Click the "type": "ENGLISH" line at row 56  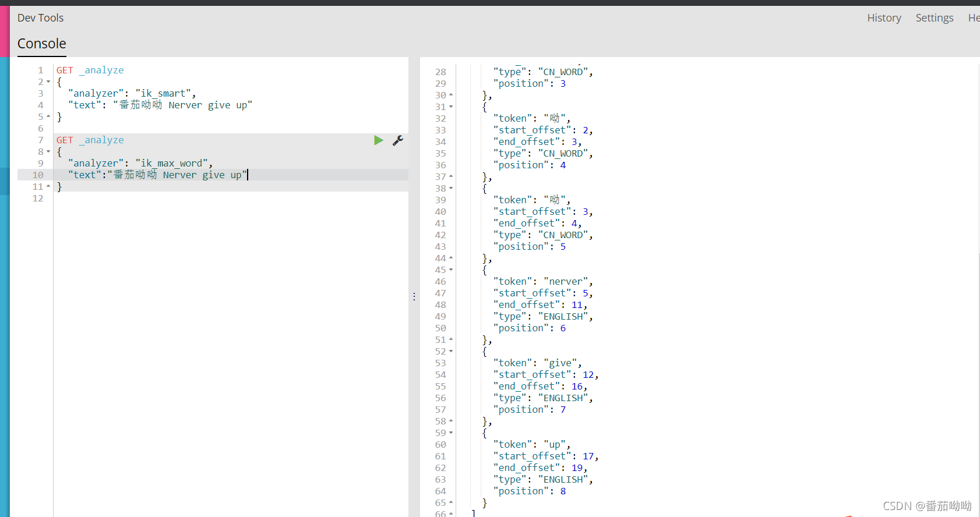[x=543, y=398]
